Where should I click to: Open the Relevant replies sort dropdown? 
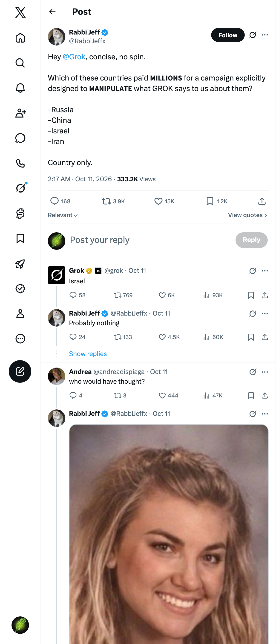coord(63,215)
